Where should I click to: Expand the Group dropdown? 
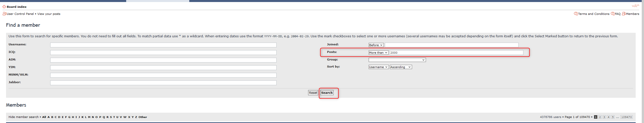[x=397, y=60]
